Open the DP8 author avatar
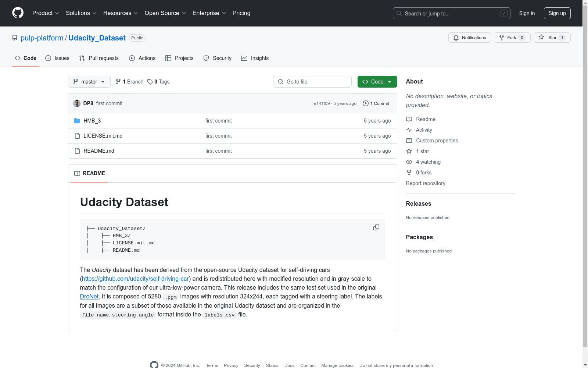Screen dimensions: 588x368 (x=77, y=103)
